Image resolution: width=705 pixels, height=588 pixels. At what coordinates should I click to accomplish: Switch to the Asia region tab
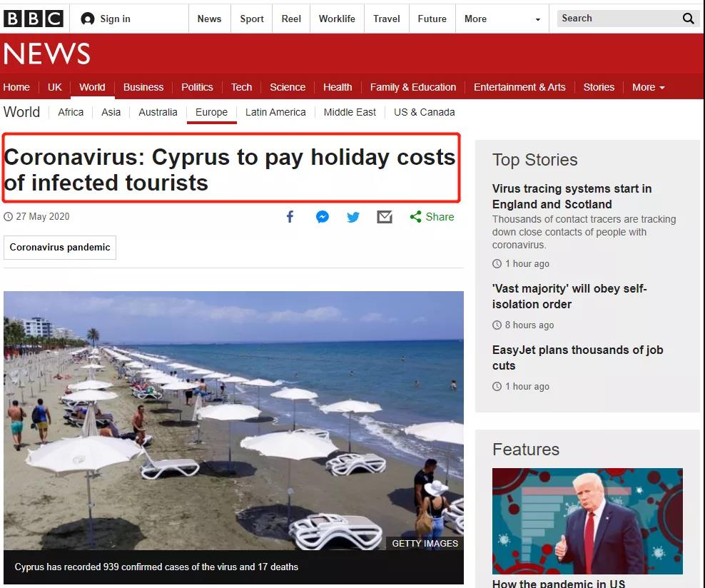tap(111, 112)
